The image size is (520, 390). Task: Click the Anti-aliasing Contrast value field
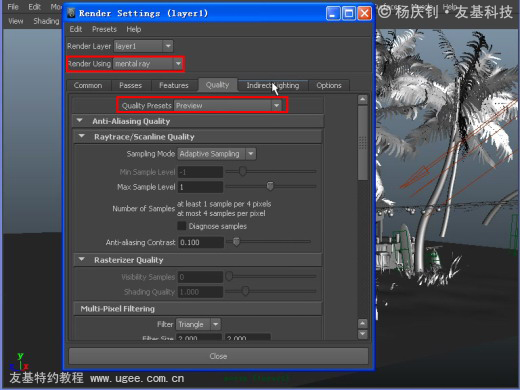[201, 242]
